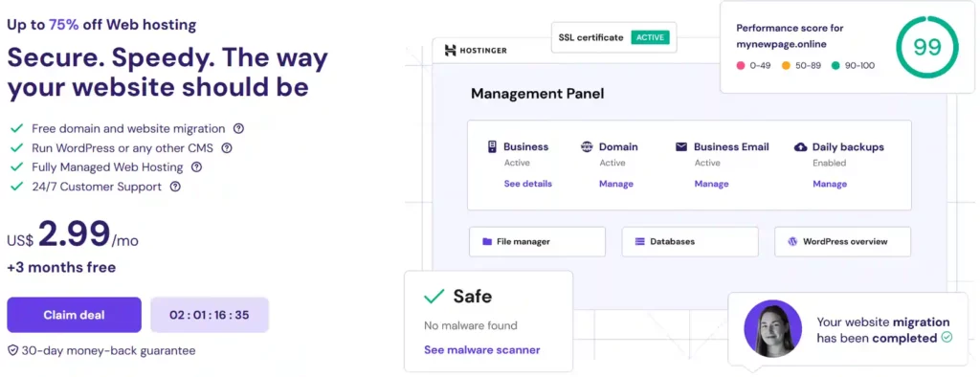Open help icon beside Free domain and website migration
The image size is (980, 377).
238,129
